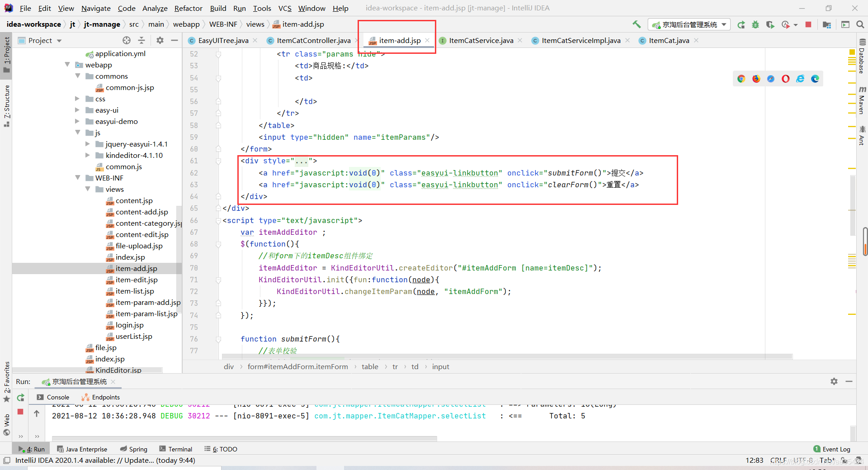
Task: Expand the easy-ui folder
Action: pos(77,110)
